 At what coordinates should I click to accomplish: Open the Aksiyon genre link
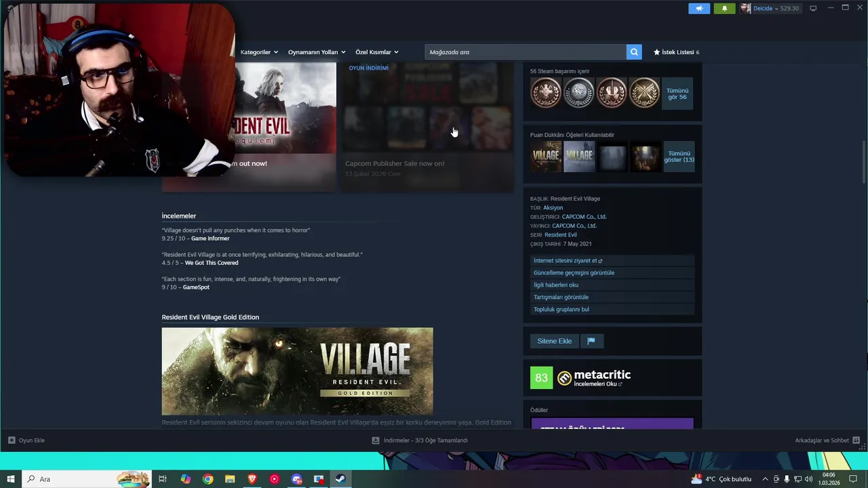(x=553, y=207)
